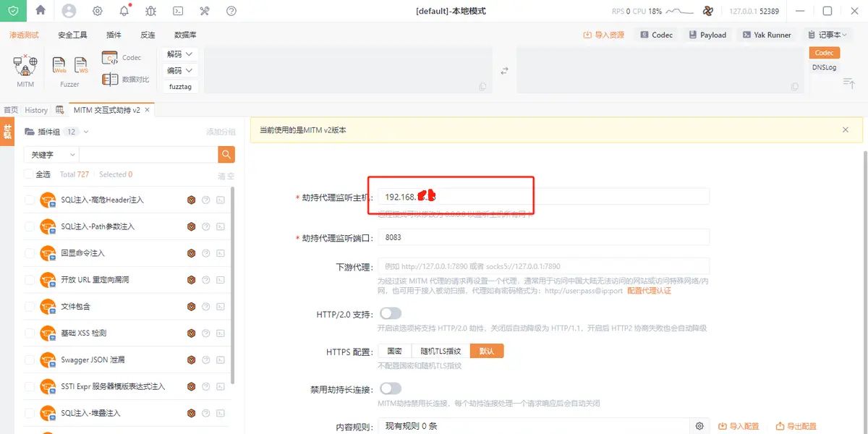Open the notification bell

pos(124,11)
